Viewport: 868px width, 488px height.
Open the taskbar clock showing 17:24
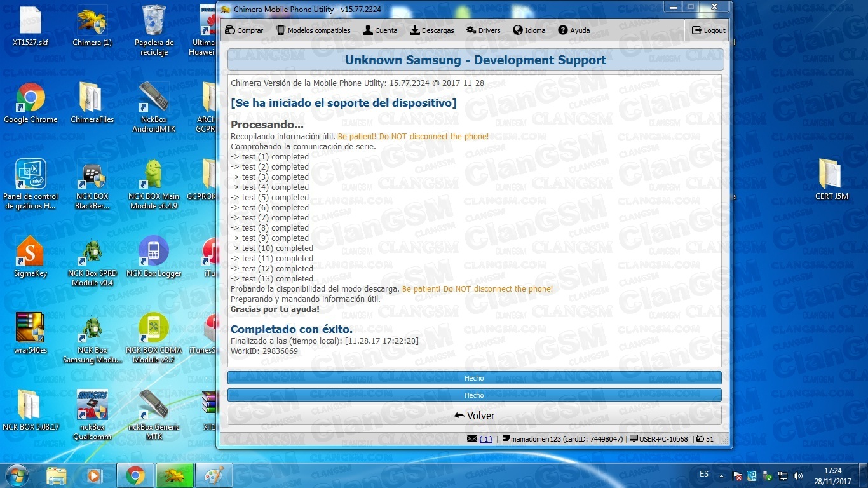832,476
